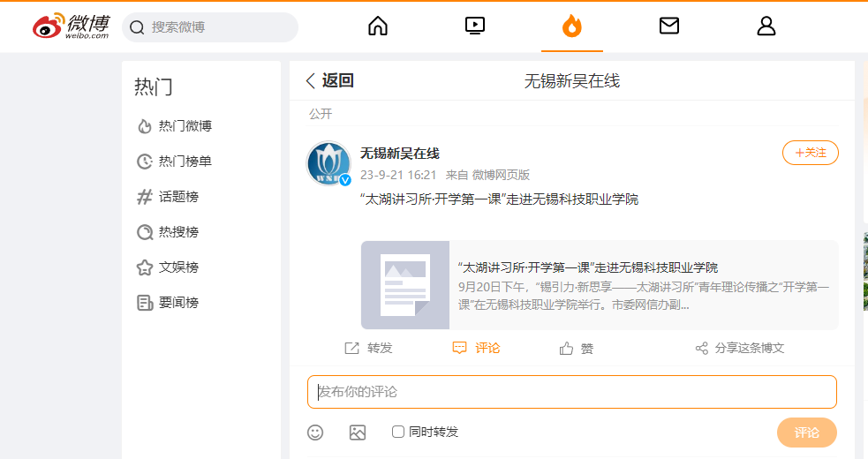868x459 pixels.
Task: Open 热门榜单 in sidebar
Action: tap(174, 162)
